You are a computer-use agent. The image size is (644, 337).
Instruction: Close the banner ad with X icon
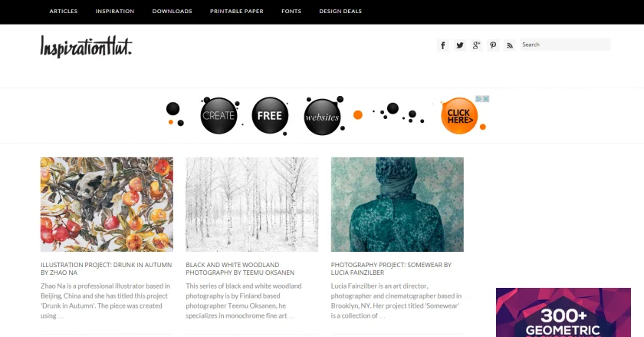[486, 99]
